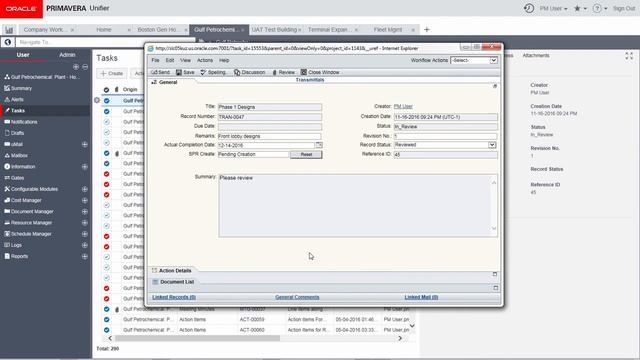This screenshot has height=360, width=640.
Task: Click the Review toolbar button
Action: (x=283, y=72)
